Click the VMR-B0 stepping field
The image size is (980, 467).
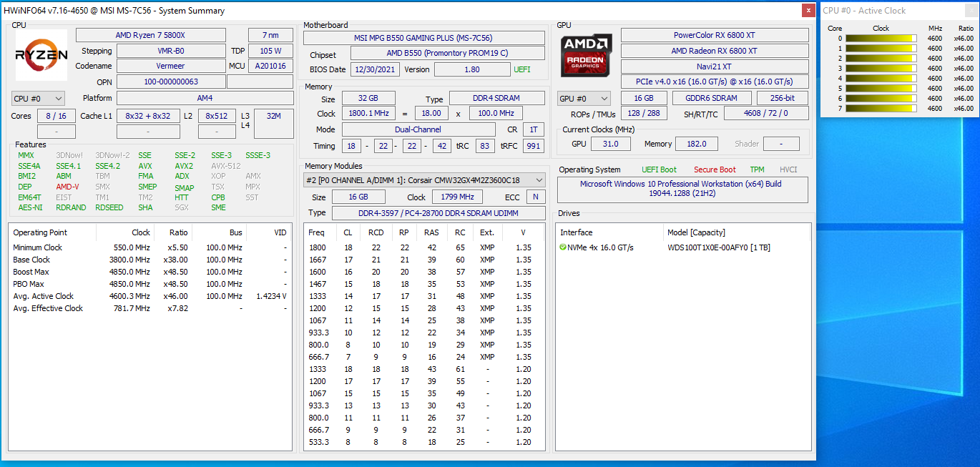pyautogui.click(x=171, y=51)
